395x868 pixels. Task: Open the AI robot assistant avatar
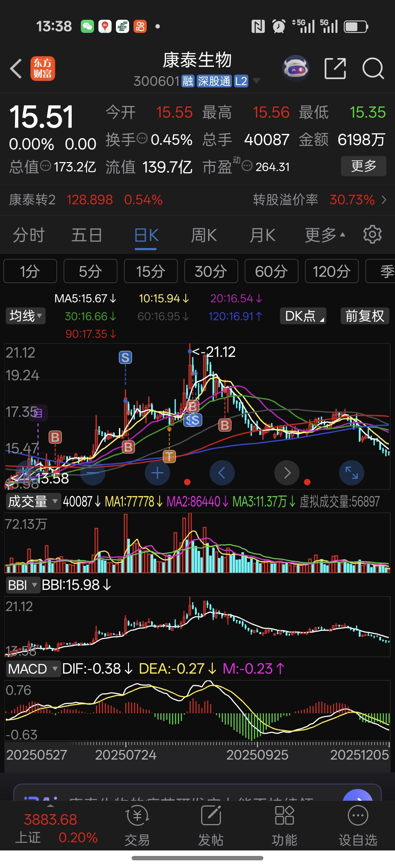296,68
